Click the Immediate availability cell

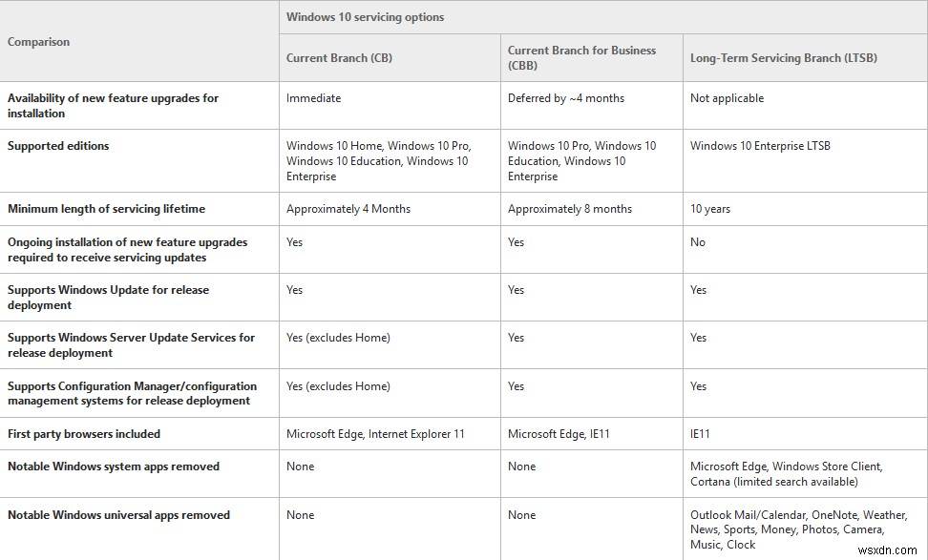click(x=313, y=98)
